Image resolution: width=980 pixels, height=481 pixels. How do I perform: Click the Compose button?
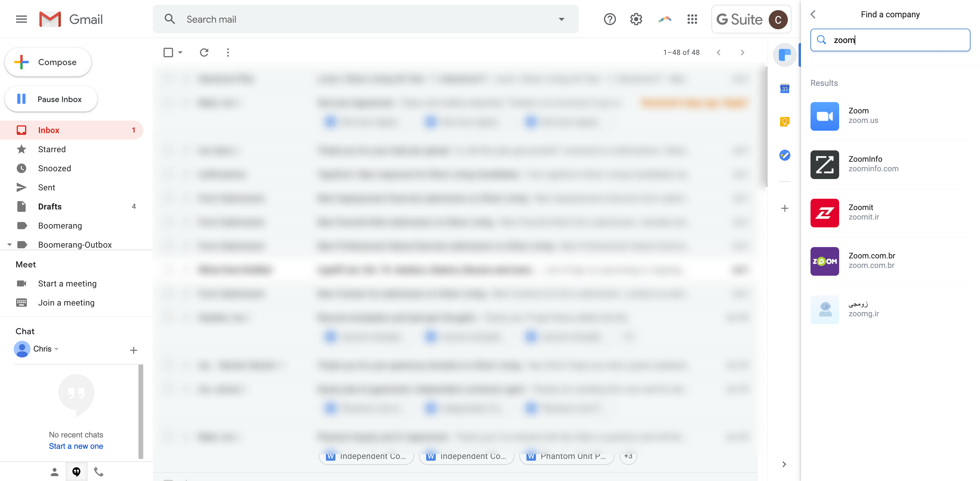[48, 62]
